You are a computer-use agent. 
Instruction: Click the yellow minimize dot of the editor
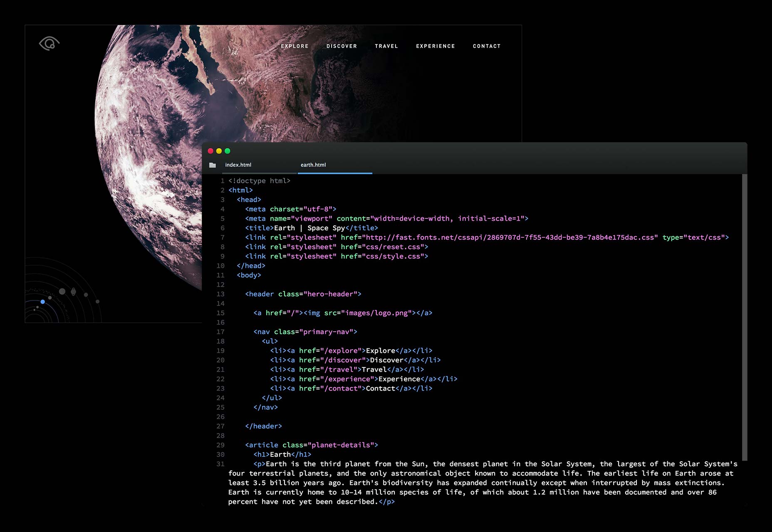click(219, 151)
